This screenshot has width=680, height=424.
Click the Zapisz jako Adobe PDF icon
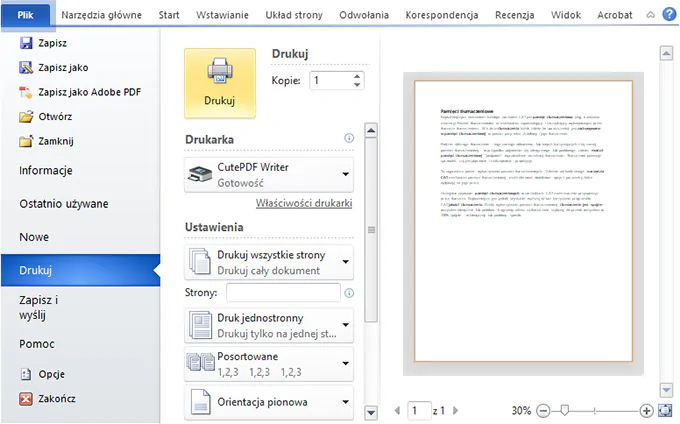coord(26,92)
